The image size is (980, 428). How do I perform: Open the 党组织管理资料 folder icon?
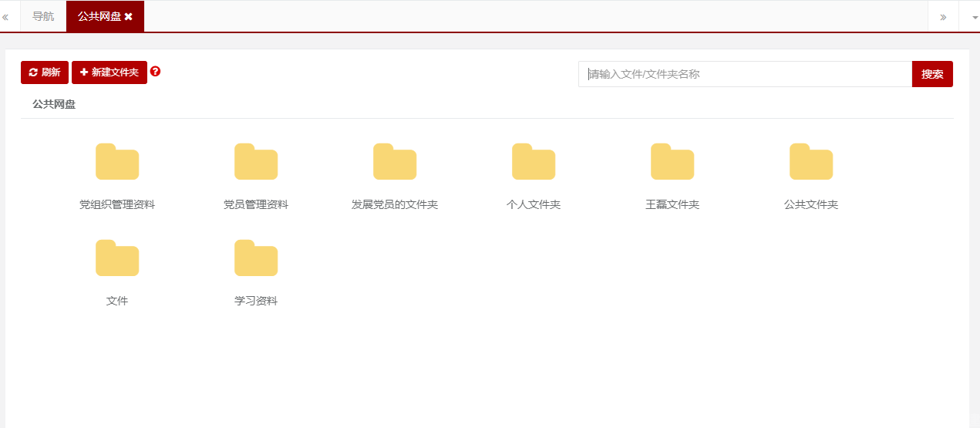point(117,162)
